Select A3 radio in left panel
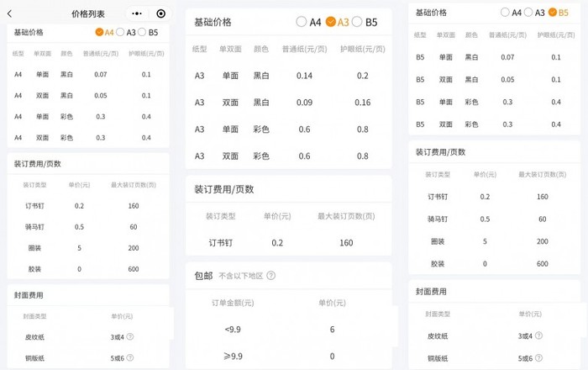Image resolution: width=588 pixels, height=370 pixels. [120, 32]
